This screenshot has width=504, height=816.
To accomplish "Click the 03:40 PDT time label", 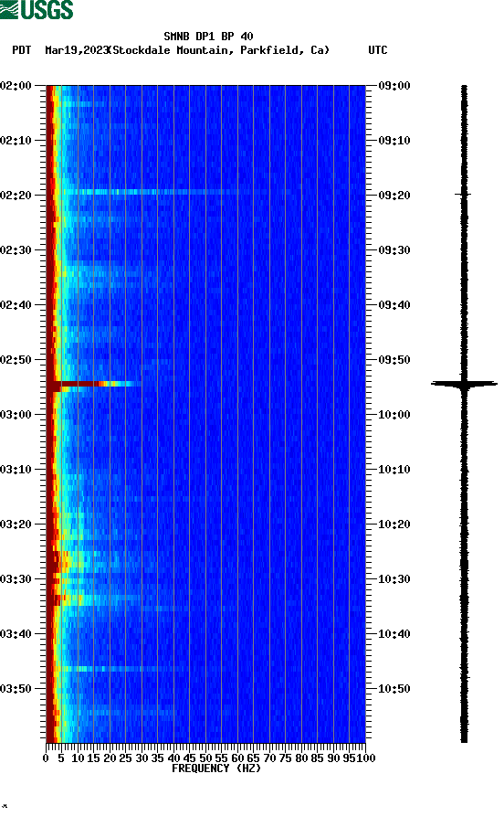I will pos(16,634).
